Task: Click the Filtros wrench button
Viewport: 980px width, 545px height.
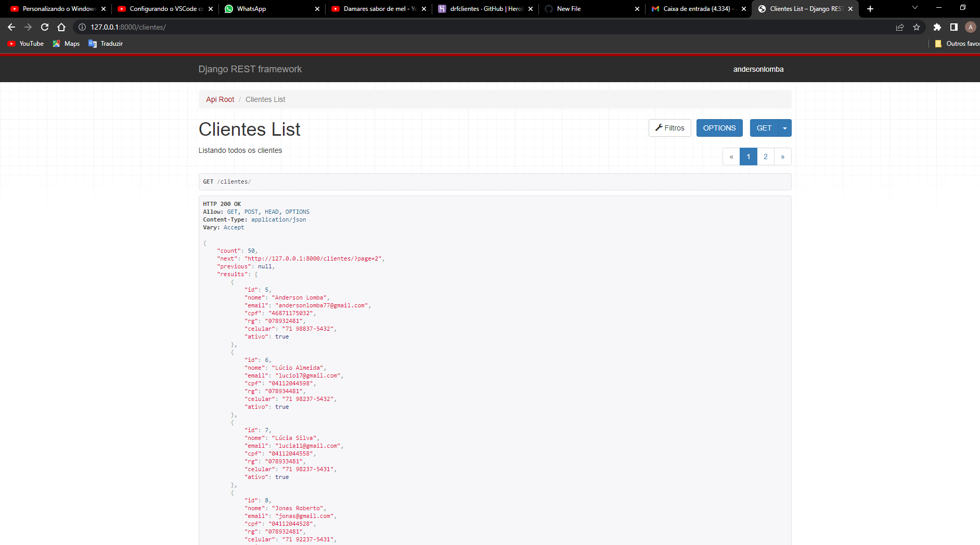Action: click(x=670, y=128)
